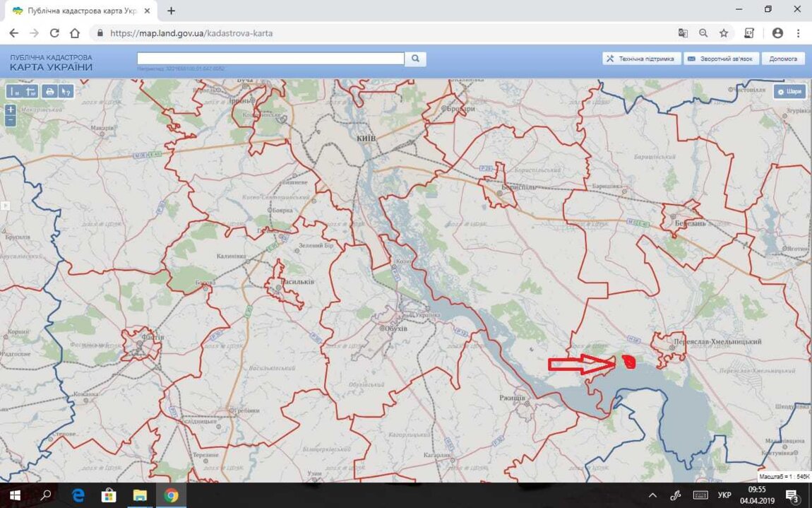Expand the left side panel arrow
The width and height of the screenshot is (812, 508).
point(4,206)
